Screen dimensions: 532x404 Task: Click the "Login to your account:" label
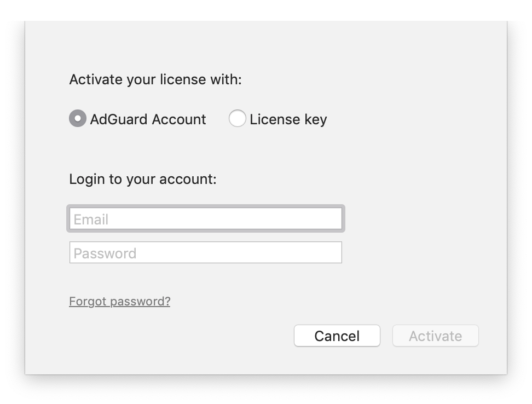point(142,179)
